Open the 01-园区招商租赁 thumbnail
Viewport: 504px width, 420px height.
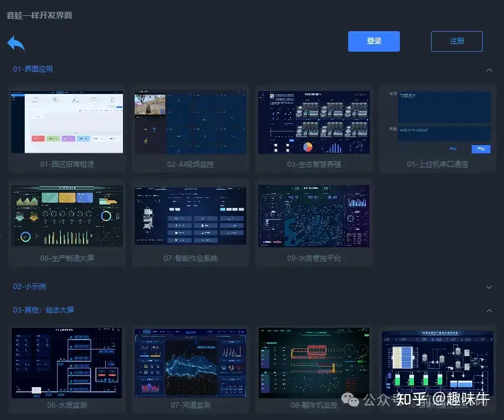tap(67, 122)
